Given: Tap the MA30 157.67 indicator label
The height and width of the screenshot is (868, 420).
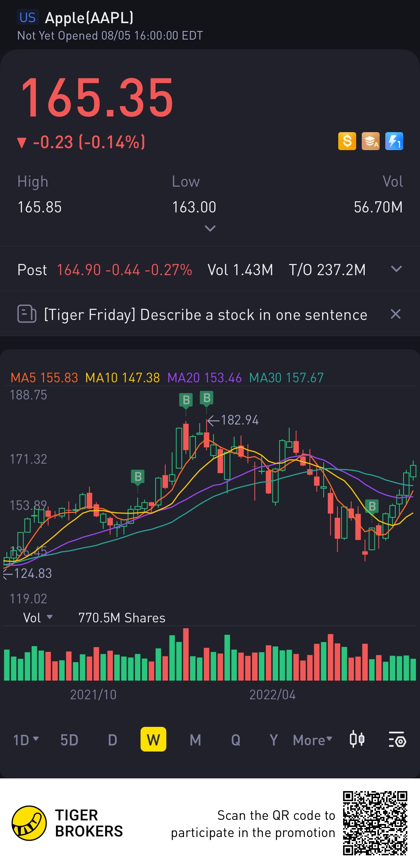Looking at the screenshot, I should [x=286, y=378].
